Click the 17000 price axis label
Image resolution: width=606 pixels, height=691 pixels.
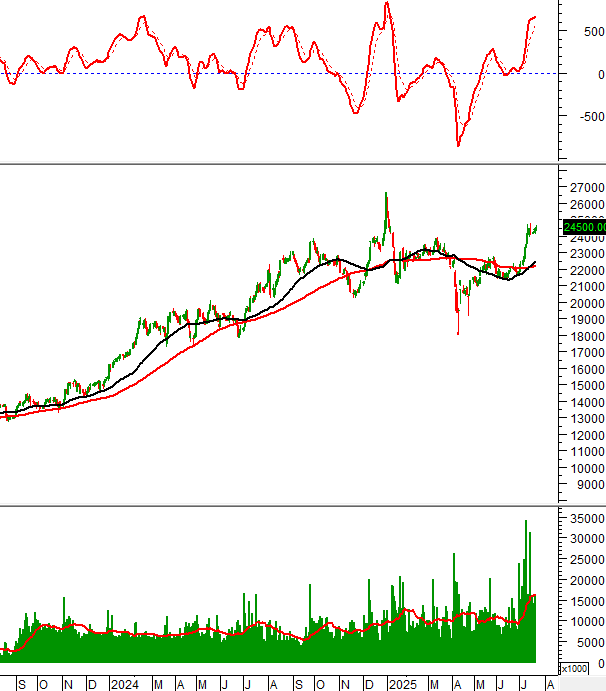[x=587, y=353]
